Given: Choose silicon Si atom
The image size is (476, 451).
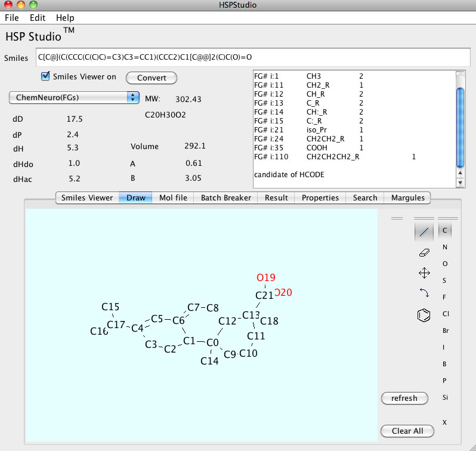Looking at the screenshot, I should [445, 397].
